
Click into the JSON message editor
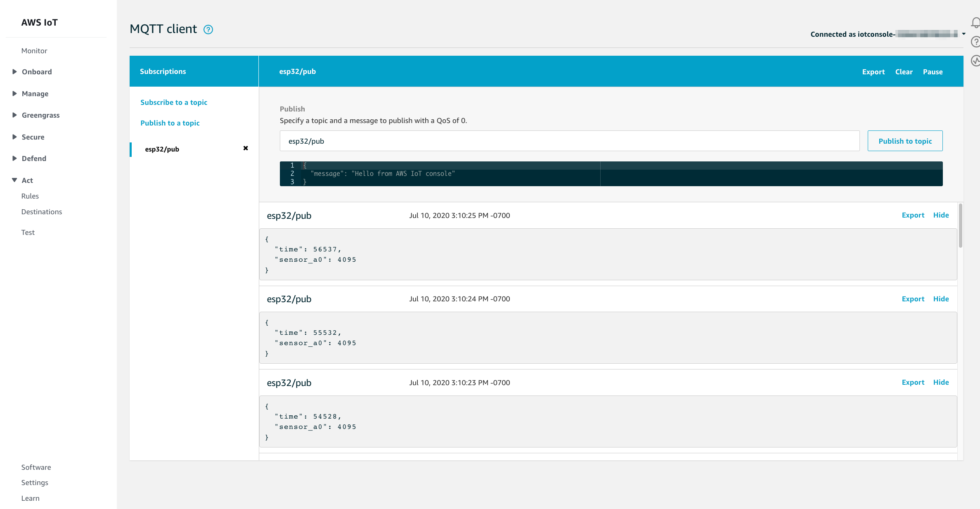tap(611, 174)
